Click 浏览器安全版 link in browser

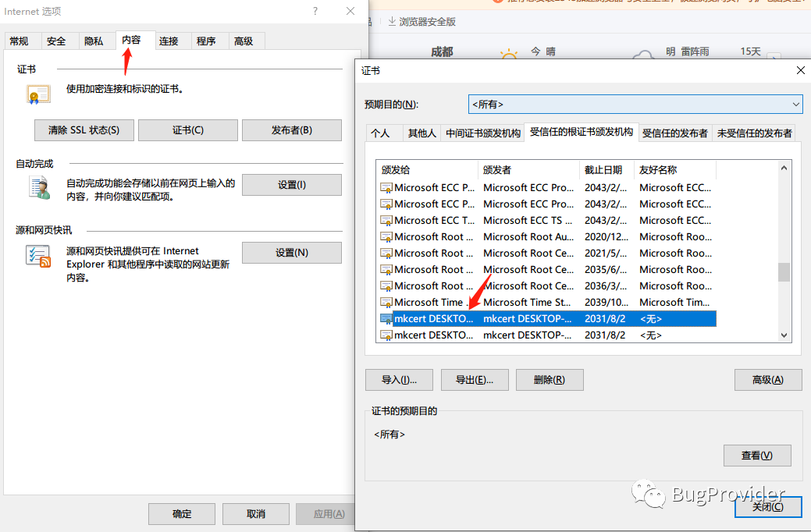tap(427, 22)
